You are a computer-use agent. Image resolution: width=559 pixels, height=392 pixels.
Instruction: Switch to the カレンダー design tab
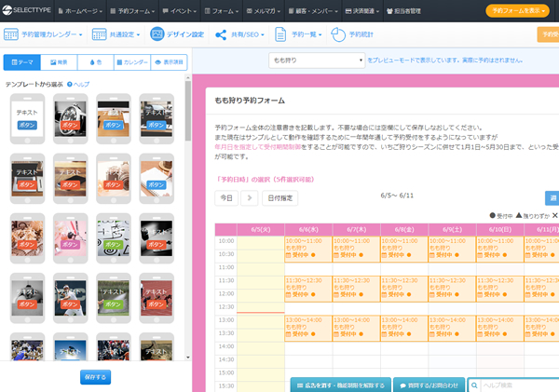coord(131,62)
